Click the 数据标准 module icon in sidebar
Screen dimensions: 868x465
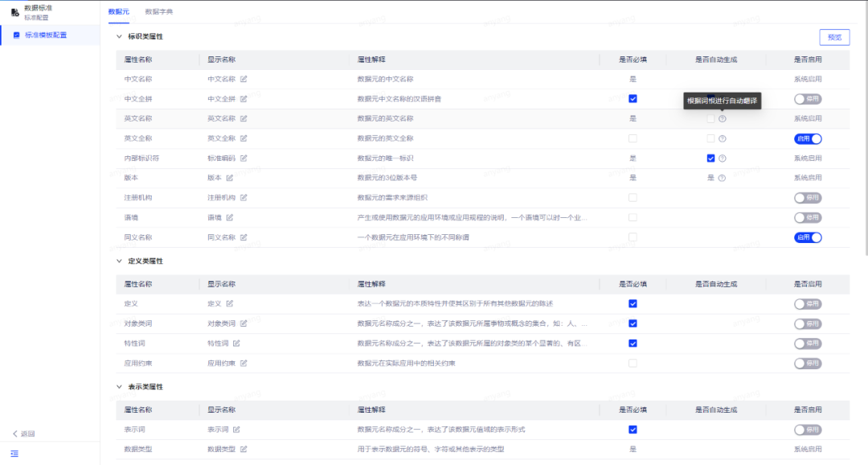pos(15,12)
